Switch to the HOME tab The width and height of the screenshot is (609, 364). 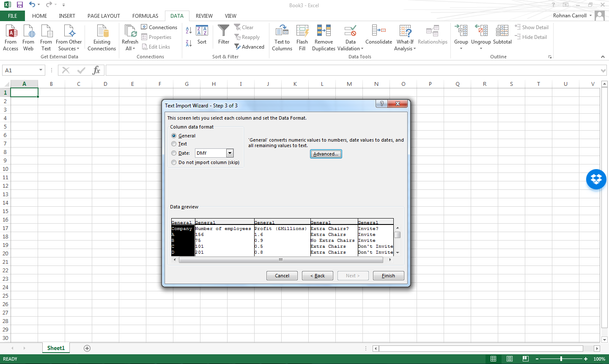click(x=40, y=16)
